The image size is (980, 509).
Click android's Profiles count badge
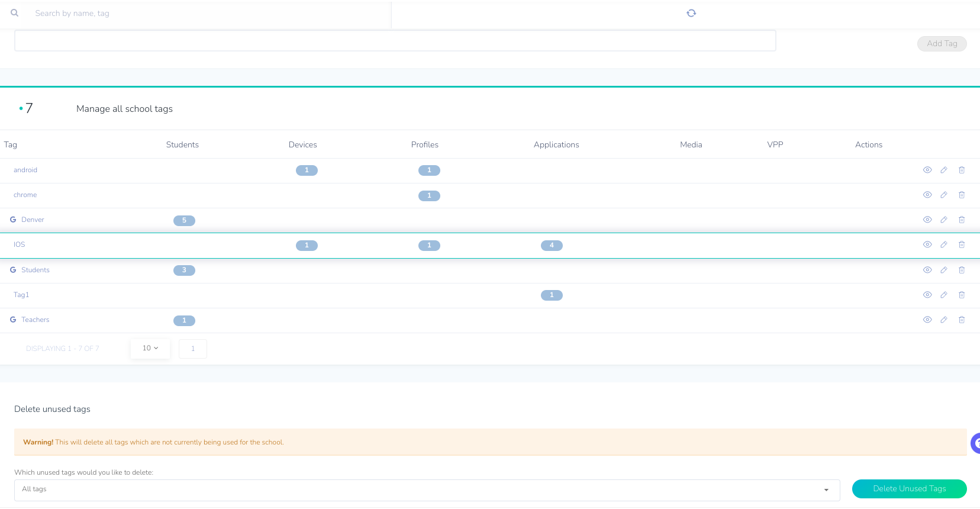[429, 170]
